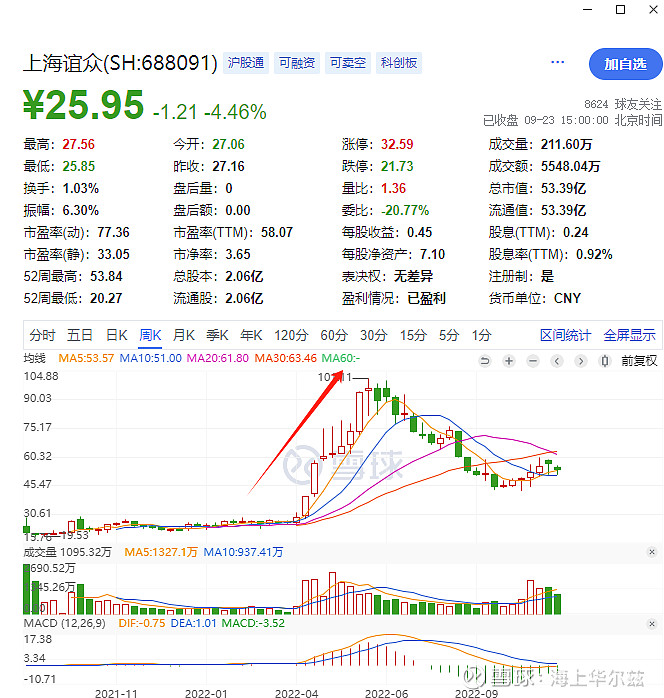
Task: Move chart left with previous arrow
Action: (557, 361)
